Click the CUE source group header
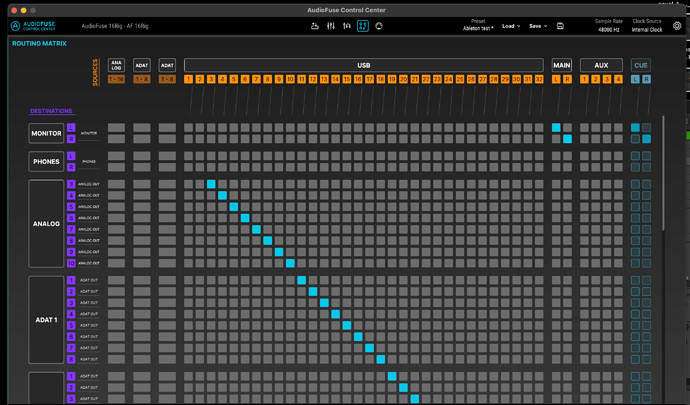This screenshot has height=405, width=690. tap(641, 65)
